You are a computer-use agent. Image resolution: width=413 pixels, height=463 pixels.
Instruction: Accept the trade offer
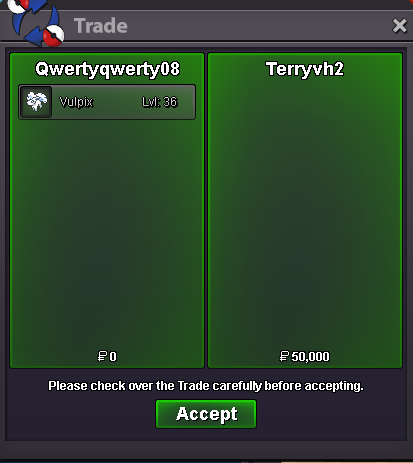(x=206, y=414)
